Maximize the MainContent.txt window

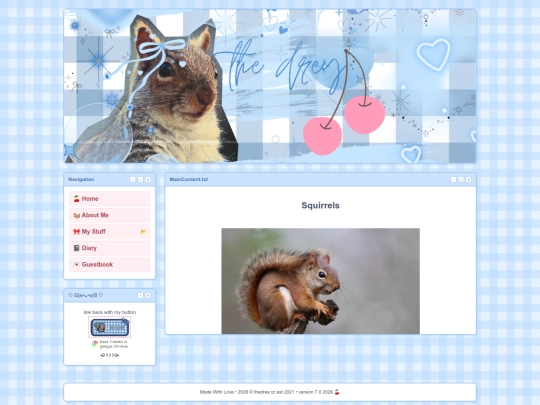coord(461,179)
